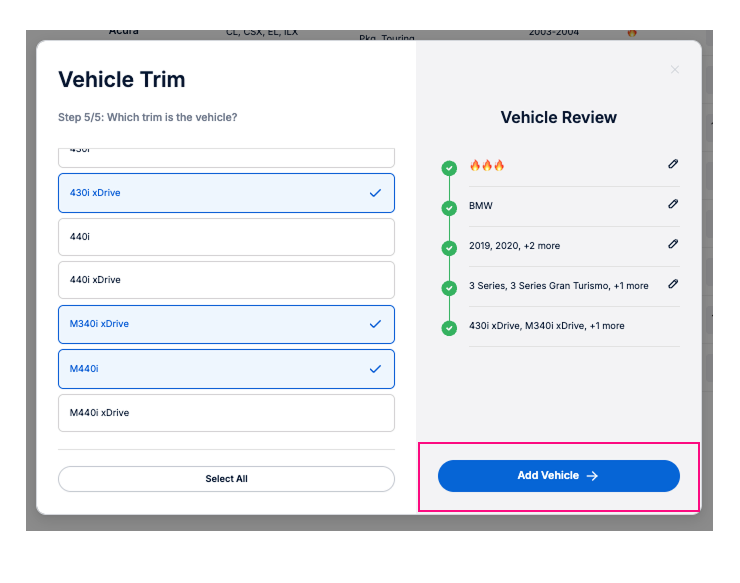Select the partially visible 430i option

click(226, 155)
